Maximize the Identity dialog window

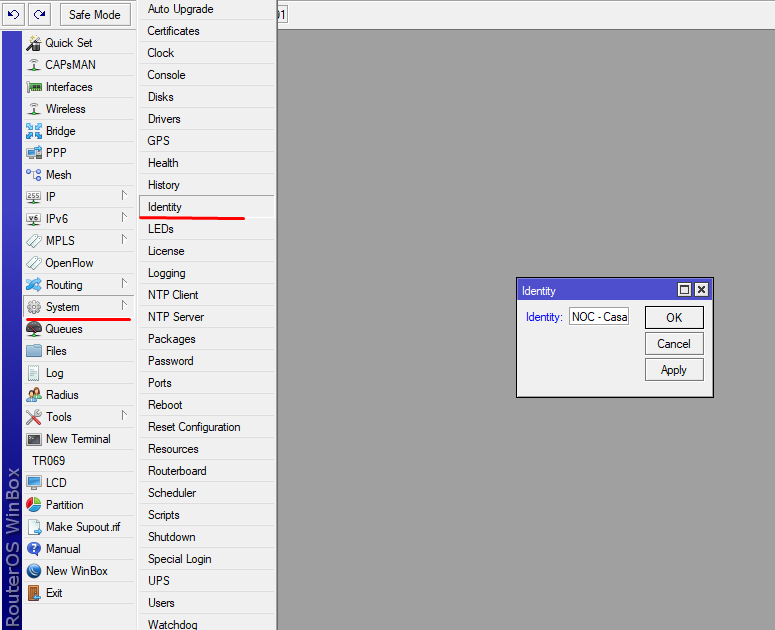[684, 290]
